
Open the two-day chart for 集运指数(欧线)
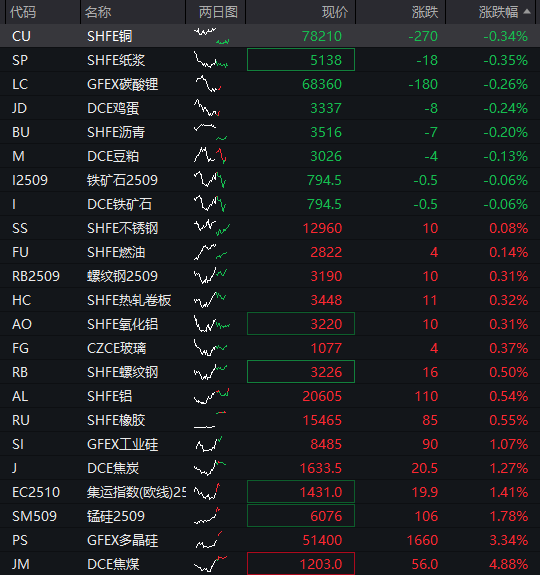[x=207, y=492]
